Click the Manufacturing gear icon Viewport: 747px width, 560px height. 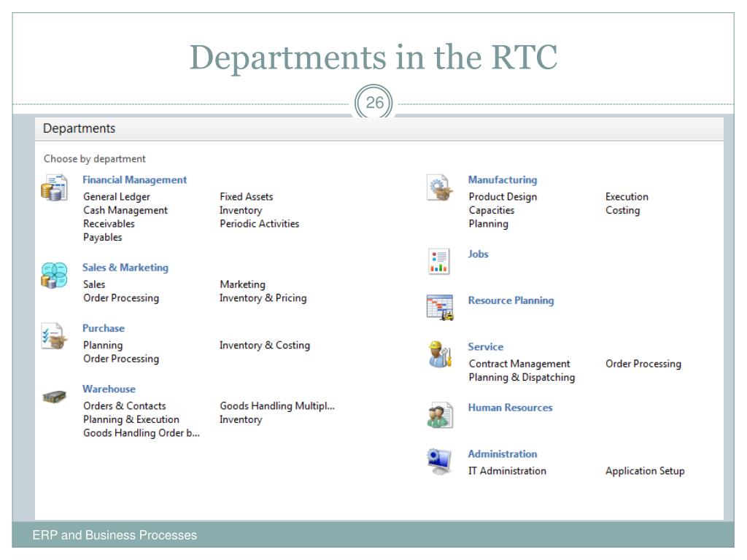click(x=439, y=187)
